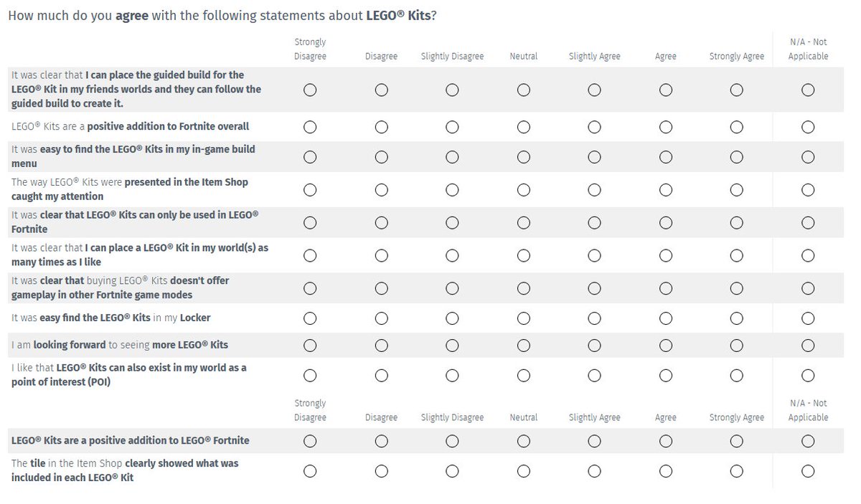
Task: Select N/A for no gameplay in other modes
Action: coord(808,288)
